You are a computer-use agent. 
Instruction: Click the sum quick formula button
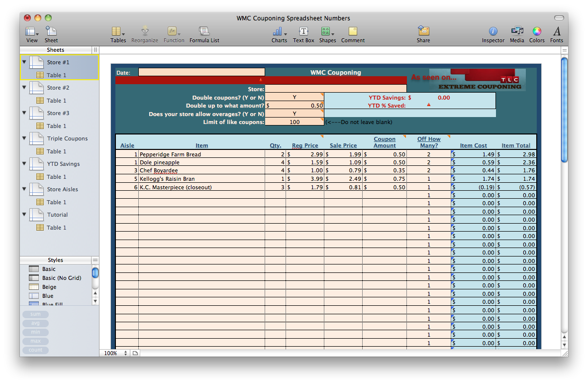coord(36,314)
